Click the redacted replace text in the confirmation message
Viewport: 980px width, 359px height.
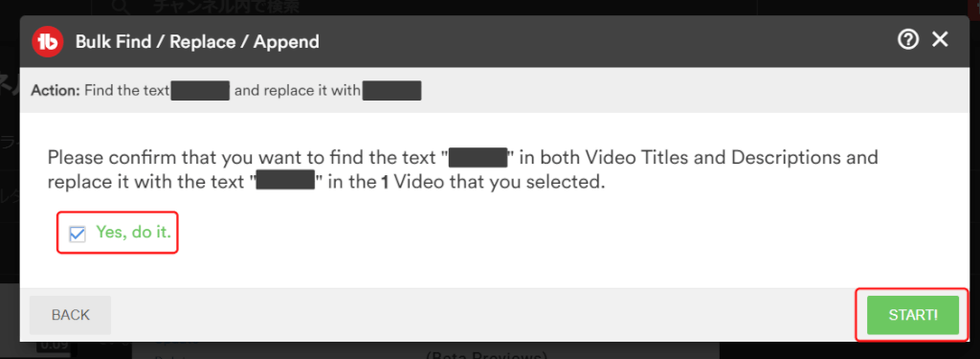click(x=285, y=184)
